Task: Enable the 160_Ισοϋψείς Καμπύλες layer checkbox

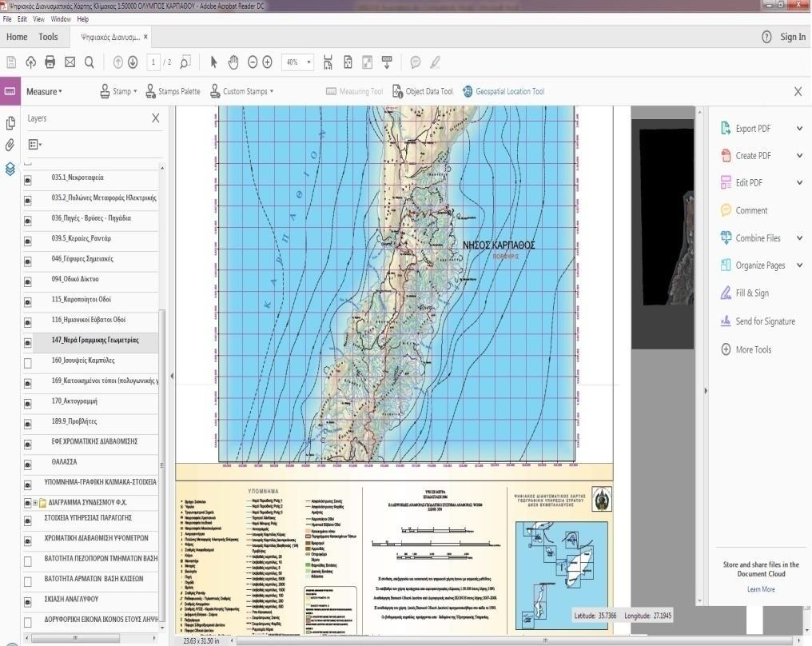Action: click(28, 363)
